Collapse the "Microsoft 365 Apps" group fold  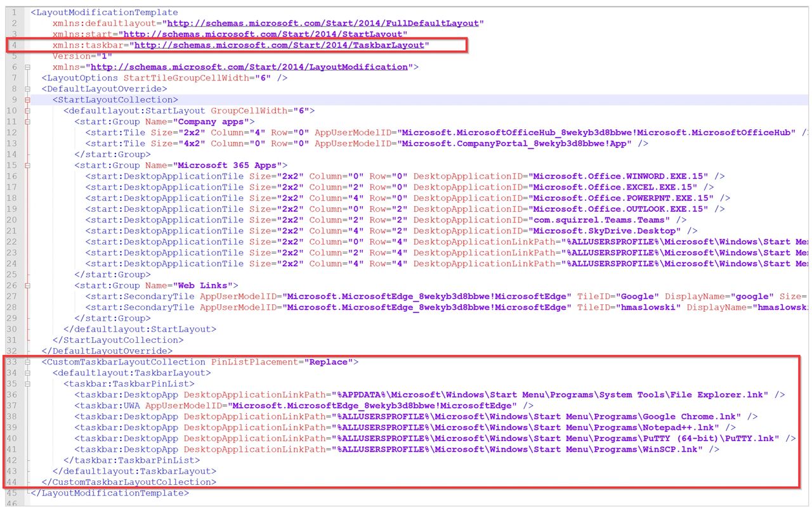pyautogui.click(x=27, y=165)
